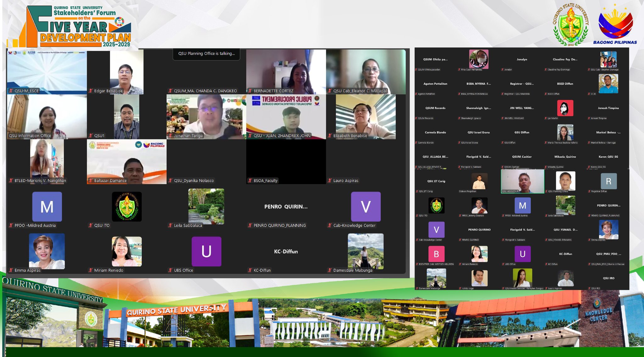Click Rhia Casil Hernandez's profile picture
644x357 pixels.
(478, 59)
